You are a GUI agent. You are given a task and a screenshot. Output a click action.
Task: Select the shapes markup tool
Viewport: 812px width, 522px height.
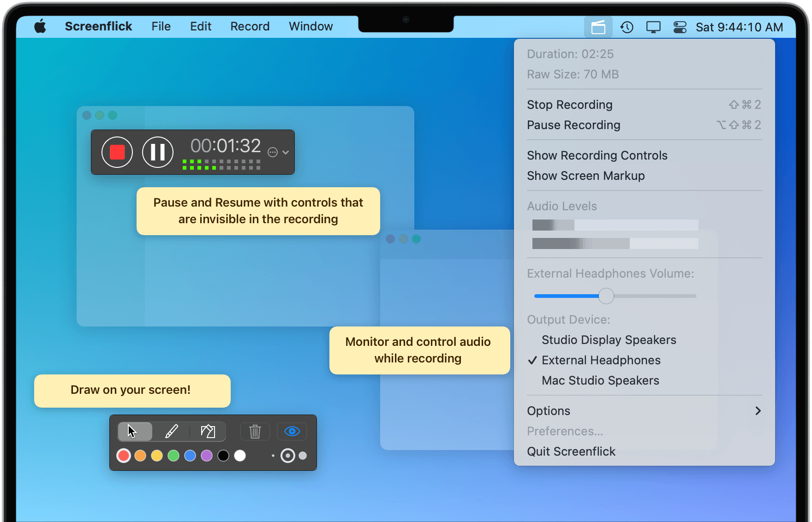(x=208, y=432)
